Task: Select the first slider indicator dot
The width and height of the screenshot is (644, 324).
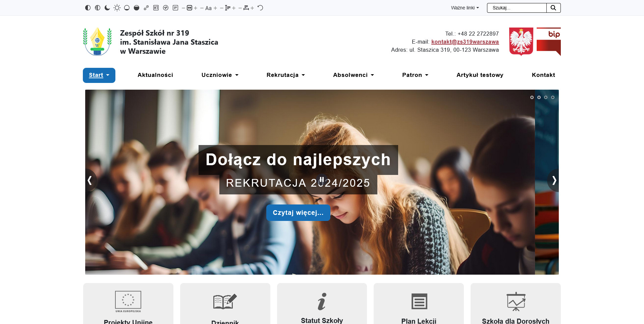Action: click(x=532, y=97)
